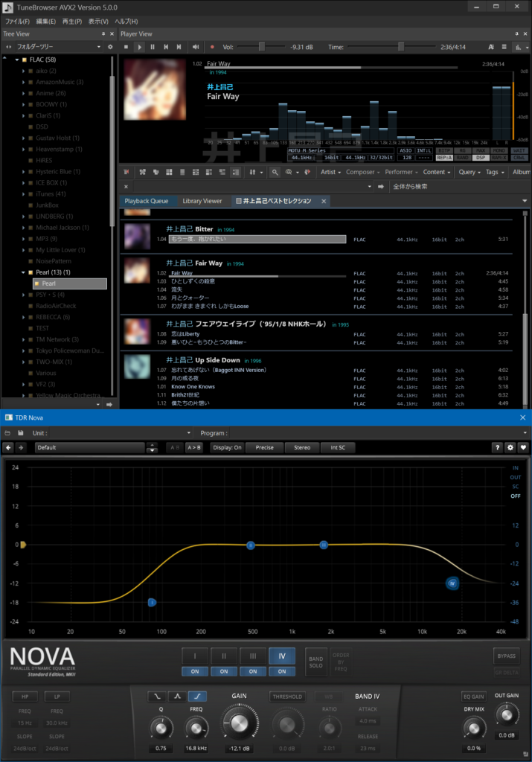Toggle band I ON switch
The image size is (532, 762).
195,672
